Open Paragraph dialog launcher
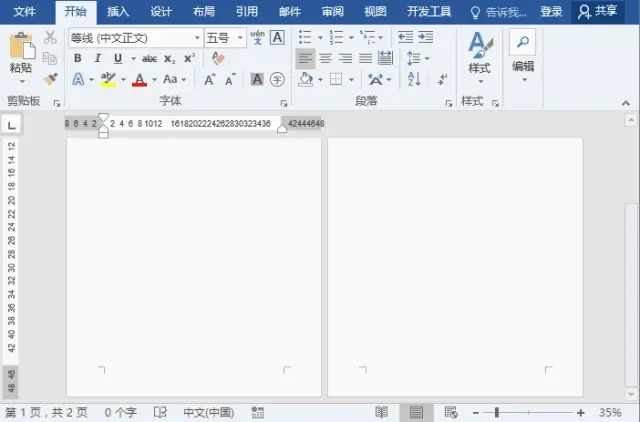640x422 pixels. tap(449, 104)
